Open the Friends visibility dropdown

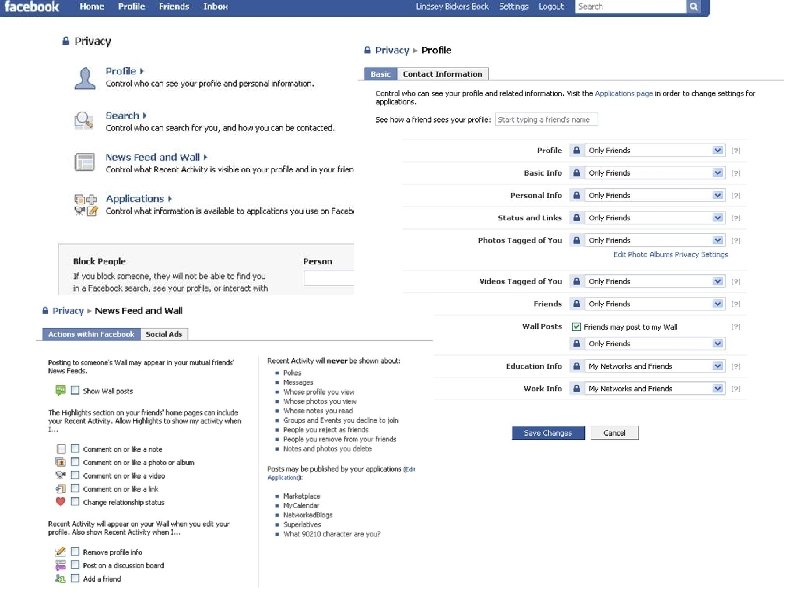click(655, 304)
